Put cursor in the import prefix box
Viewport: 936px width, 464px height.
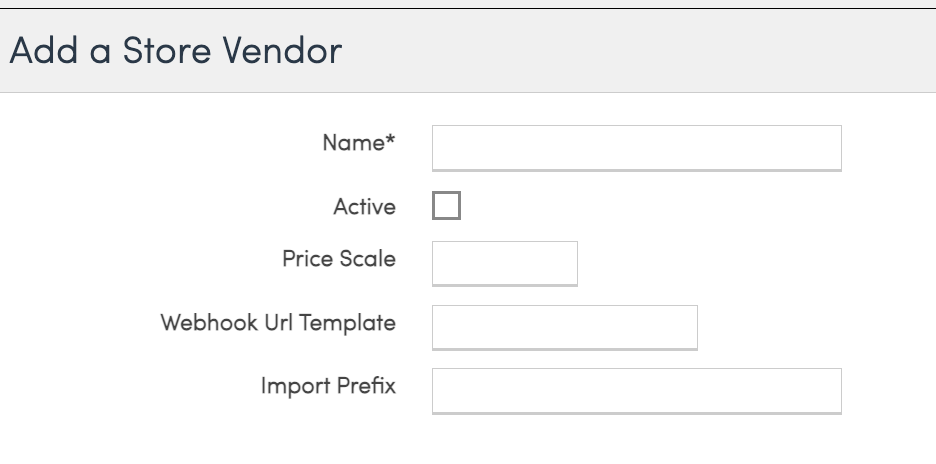coord(636,391)
